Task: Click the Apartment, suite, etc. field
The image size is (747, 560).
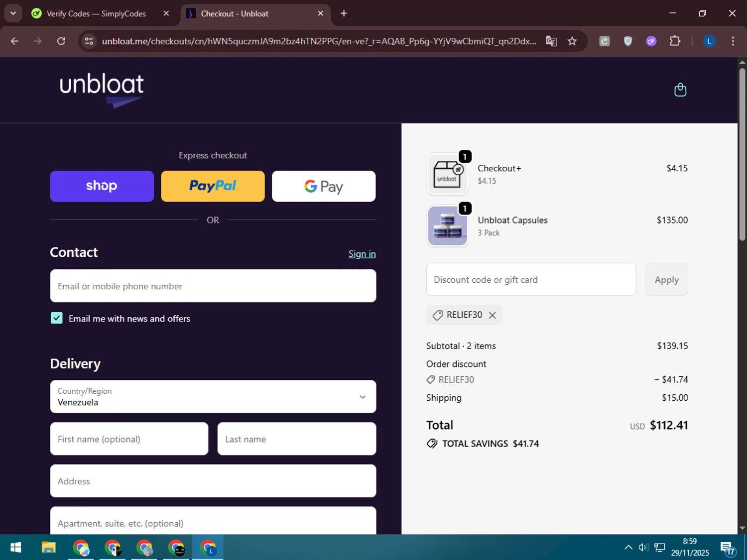Action: tap(213, 521)
